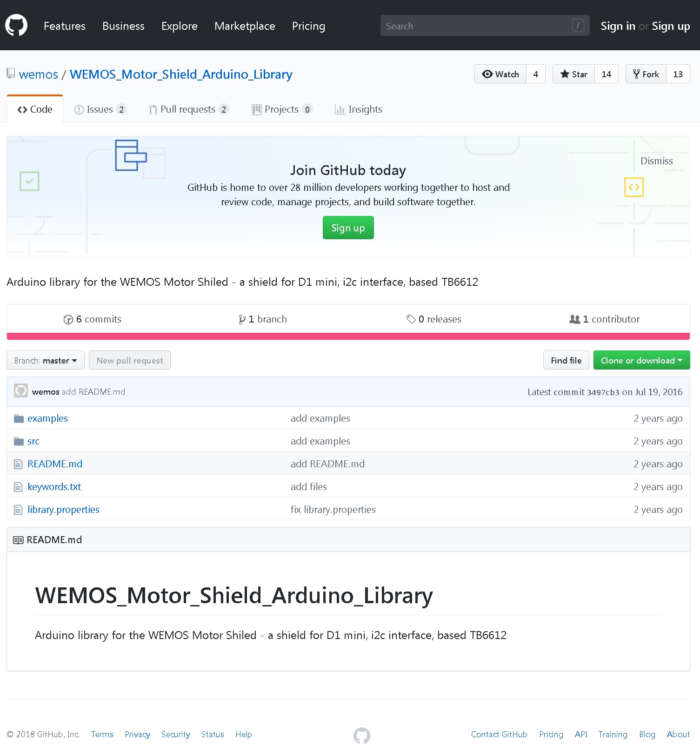Viewport: 700px width, 747px height.
Task: Open commit hash 3497cb3
Action: pyautogui.click(x=603, y=392)
